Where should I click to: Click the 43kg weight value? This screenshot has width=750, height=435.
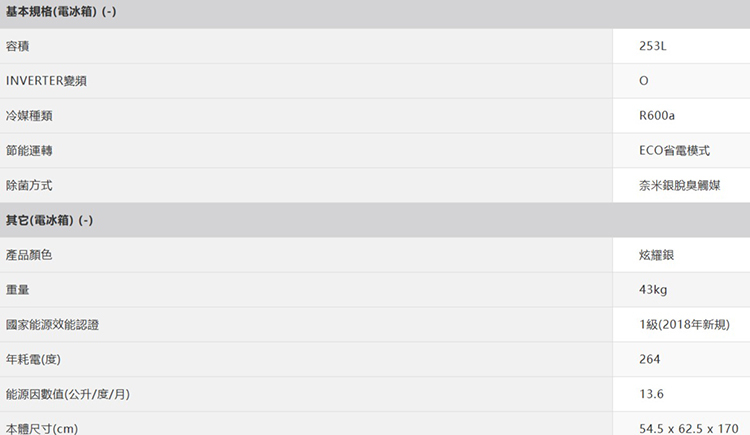pyautogui.click(x=653, y=290)
